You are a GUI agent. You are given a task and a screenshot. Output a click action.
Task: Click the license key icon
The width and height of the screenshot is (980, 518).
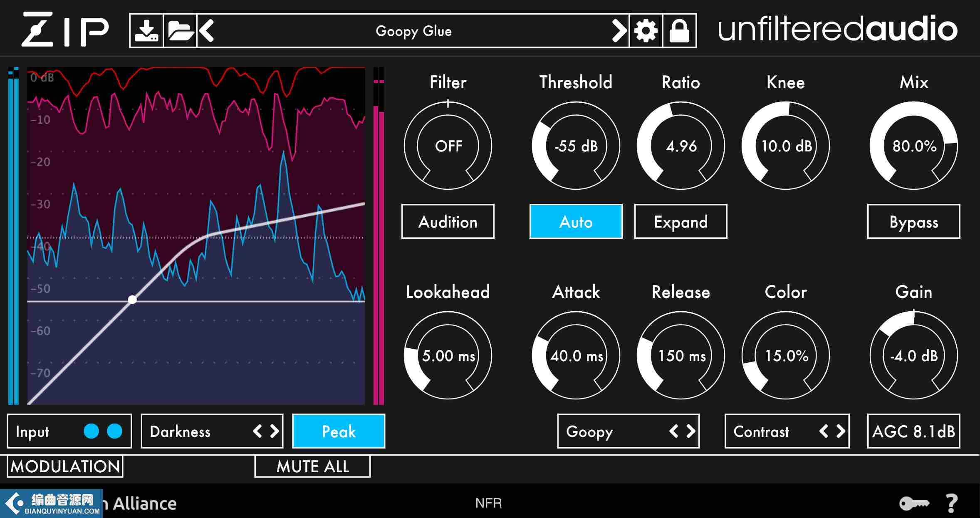click(x=914, y=503)
